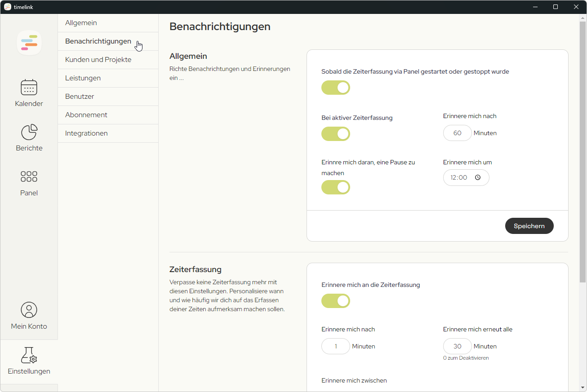Click the timelink logo in the sidebar

tap(29, 42)
